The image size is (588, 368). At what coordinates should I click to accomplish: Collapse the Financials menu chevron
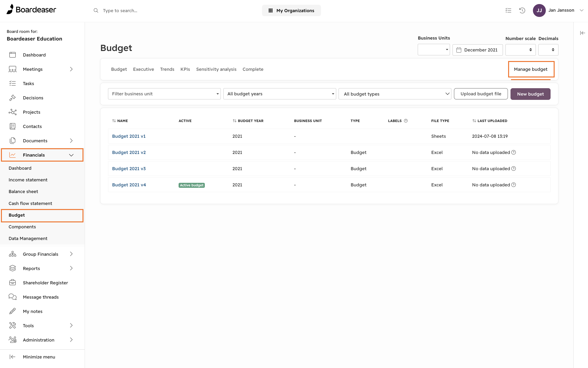(x=71, y=155)
